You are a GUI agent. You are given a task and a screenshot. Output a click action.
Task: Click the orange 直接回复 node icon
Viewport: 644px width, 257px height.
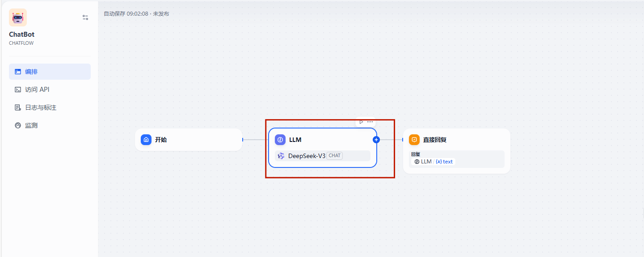(x=414, y=140)
